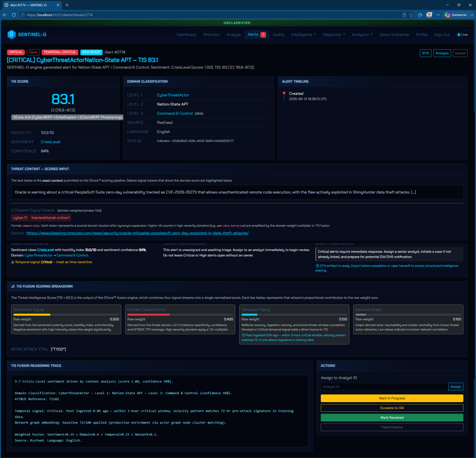Open the Command & Control Level 3 link
The width and height of the screenshot is (476, 458).
pos(175,113)
